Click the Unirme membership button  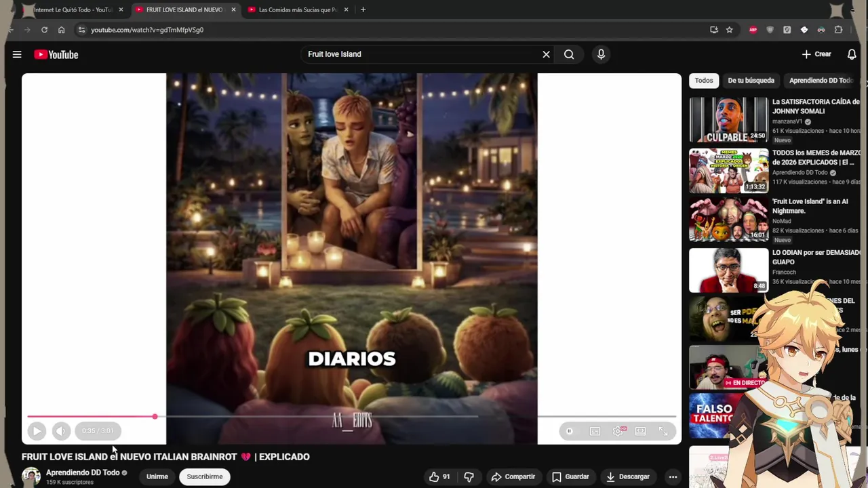pyautogui.click(x=157, y=476)
